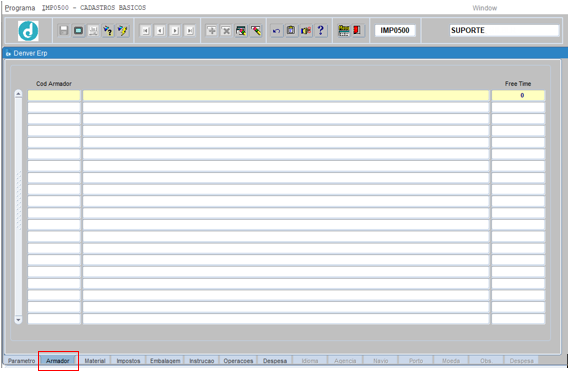
Task: Click the screen print toolbar icon
Action: coord(78,31)
